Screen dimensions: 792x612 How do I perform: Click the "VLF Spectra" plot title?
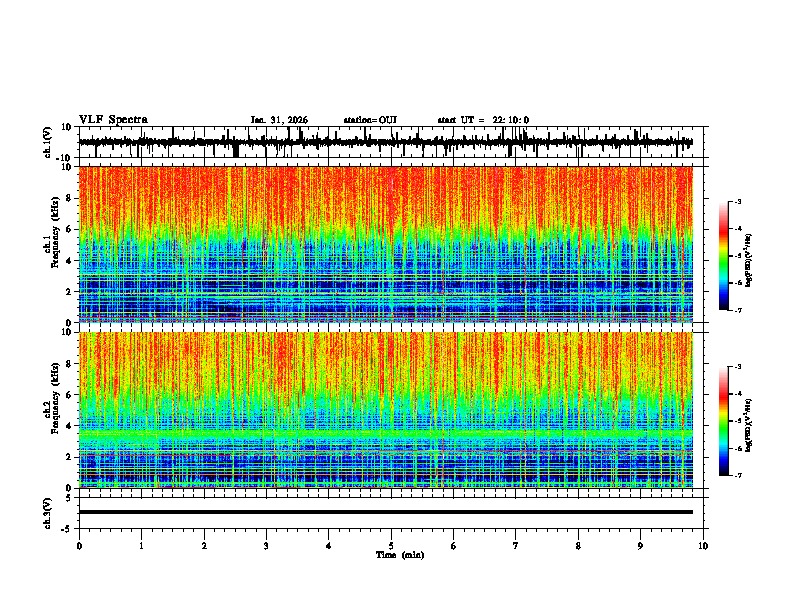(113, 120)
